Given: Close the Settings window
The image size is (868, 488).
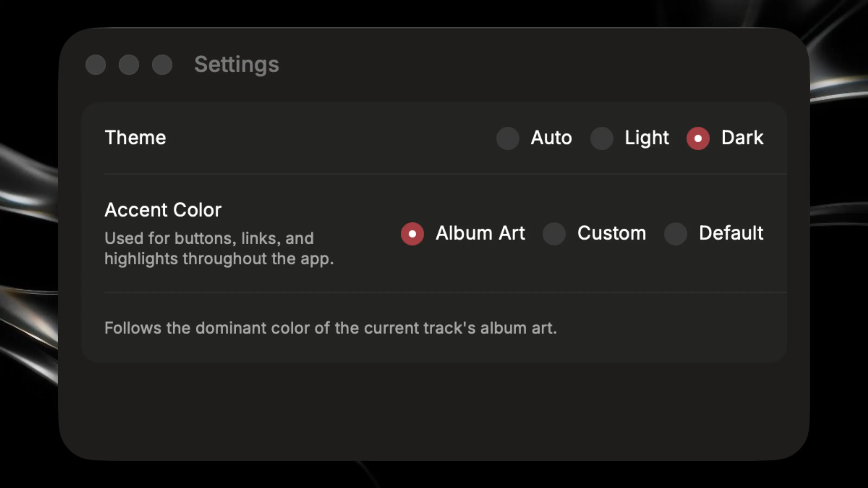Looking at the screenshot, I should (96, 65).
